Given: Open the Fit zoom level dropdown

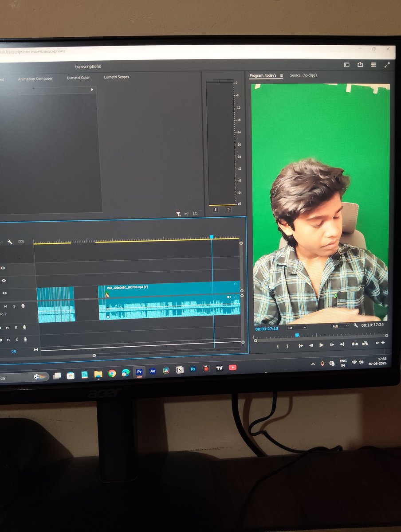Looking at the screenshot, I should coord(297,328).
